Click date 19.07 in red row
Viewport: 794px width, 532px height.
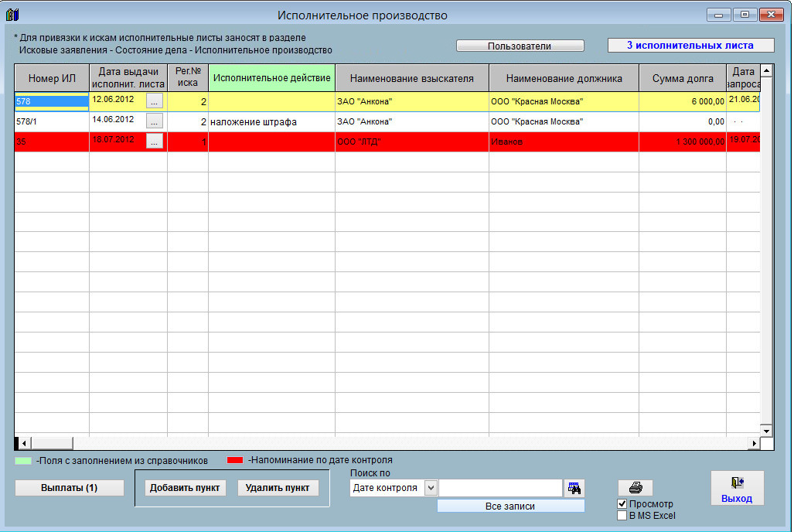[744, 142]
